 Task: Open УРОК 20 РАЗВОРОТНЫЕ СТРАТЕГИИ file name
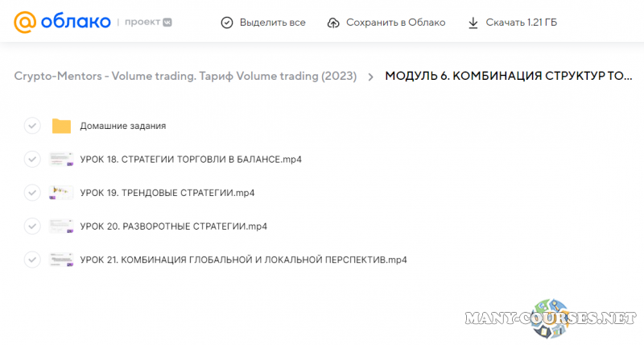pyautogui.click(x=173, y=226)
